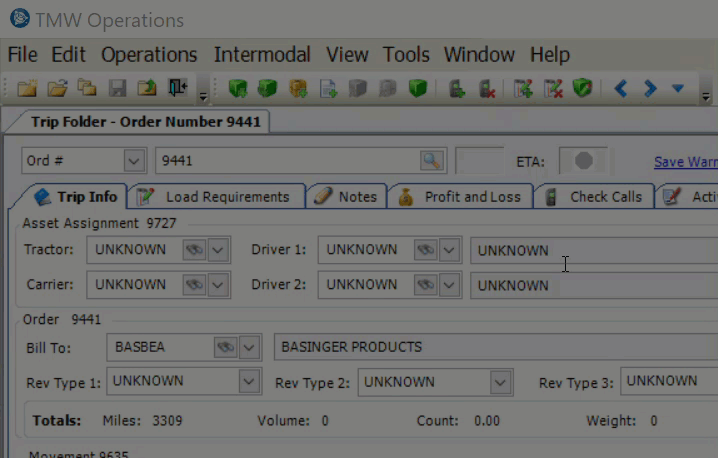Open the Rev Type 1 dropdown
718x458 pixels.
click(249, 381)
